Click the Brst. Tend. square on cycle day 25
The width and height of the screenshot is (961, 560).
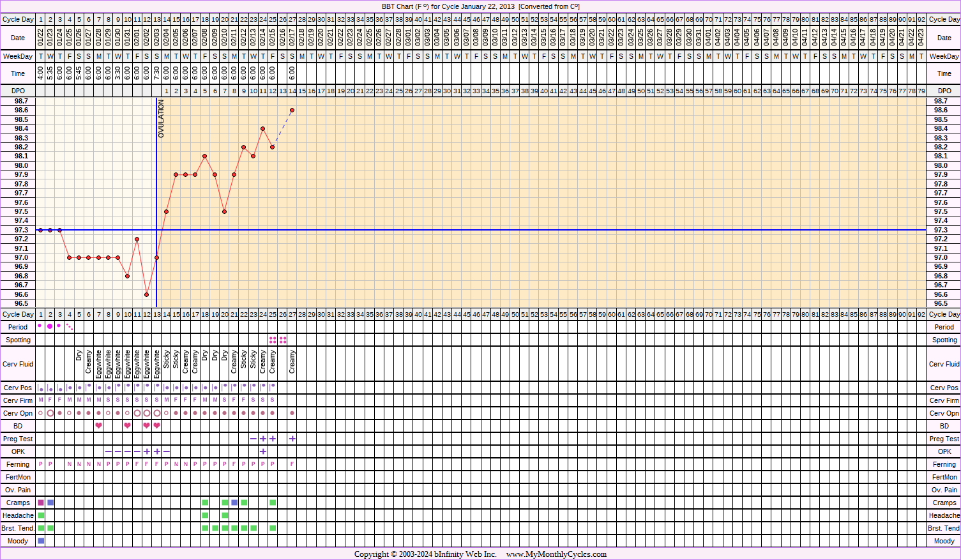(273, 528)
